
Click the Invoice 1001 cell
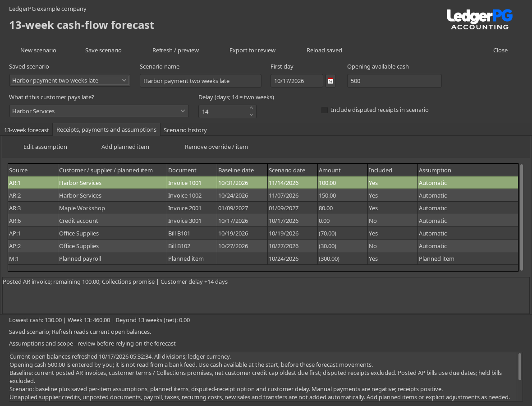[192, 183]
